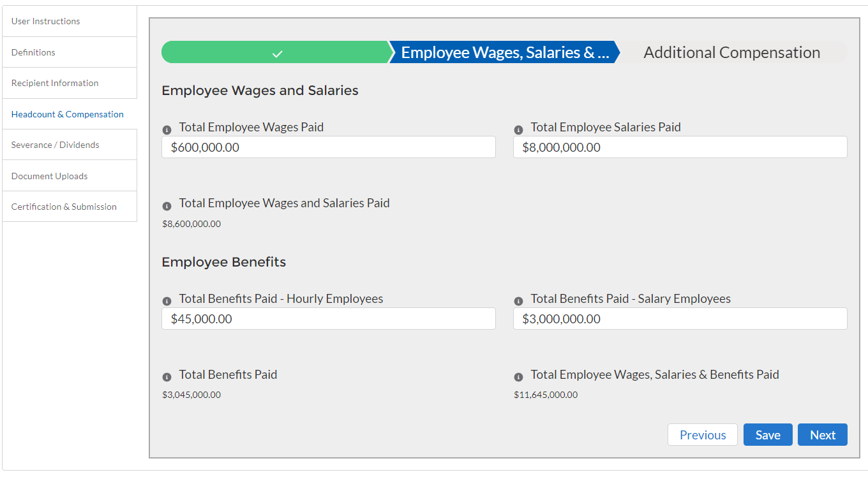Open the Document Uploads section
868x477 pixels.
coord(50,176)
